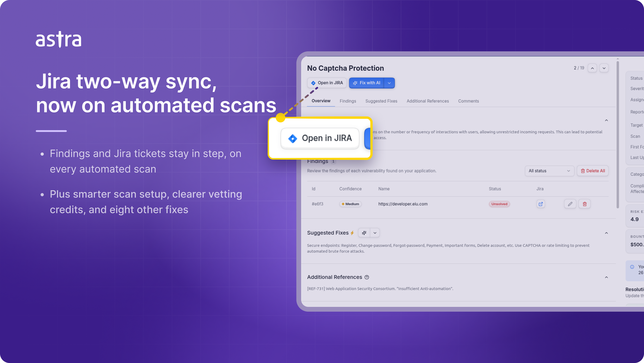
Task: Click Open in JIRA left of Fix with AI
Action: click(327, 83)
